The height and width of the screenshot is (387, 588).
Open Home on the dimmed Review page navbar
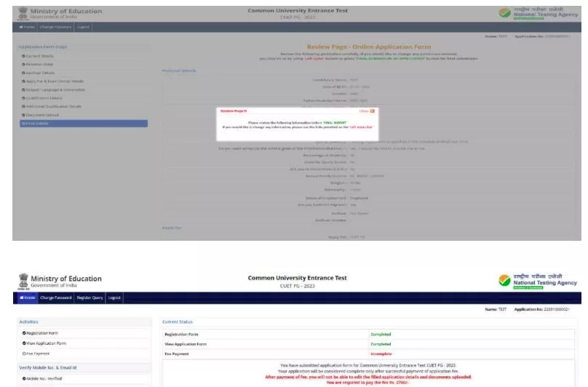click(x=27, y=27)
